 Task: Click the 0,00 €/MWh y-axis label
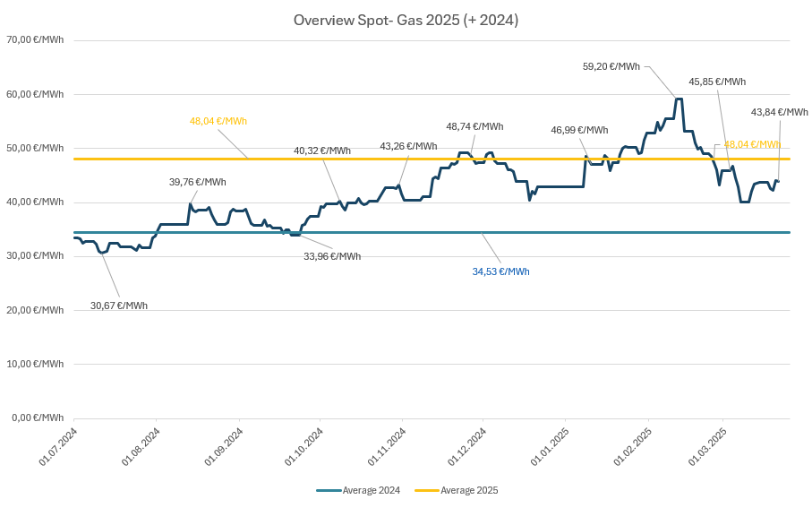pos(36,418)
